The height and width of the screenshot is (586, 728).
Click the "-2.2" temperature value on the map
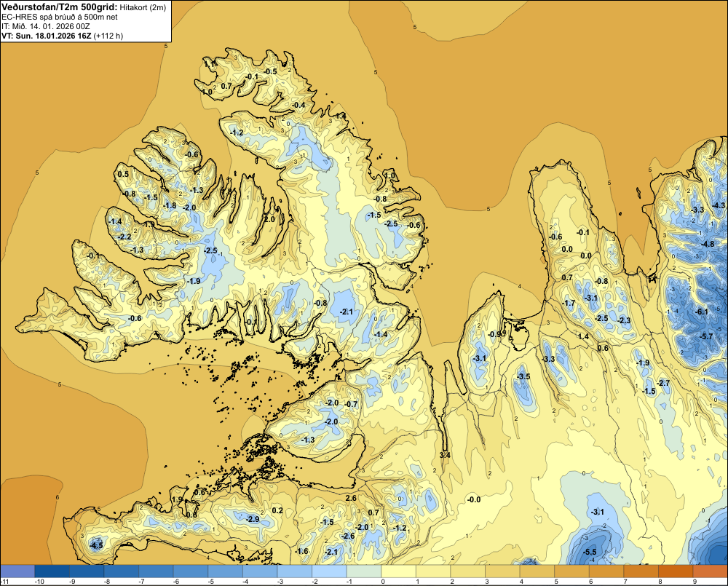point(125,237)
